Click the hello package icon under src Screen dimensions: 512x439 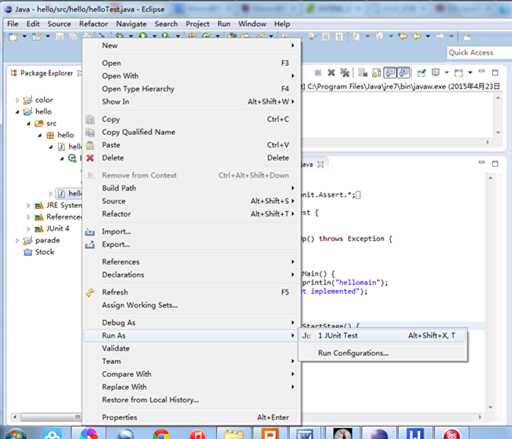pyautogui.click(x=50, y=135)
